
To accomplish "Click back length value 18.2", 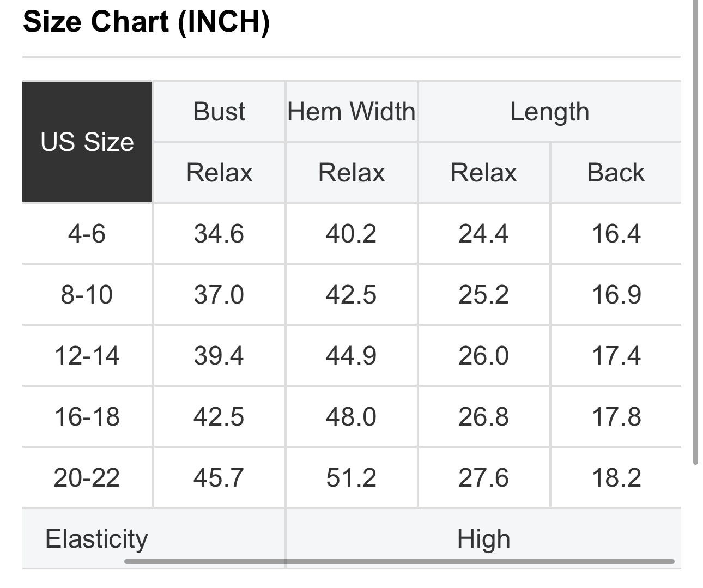I will 616,478.
